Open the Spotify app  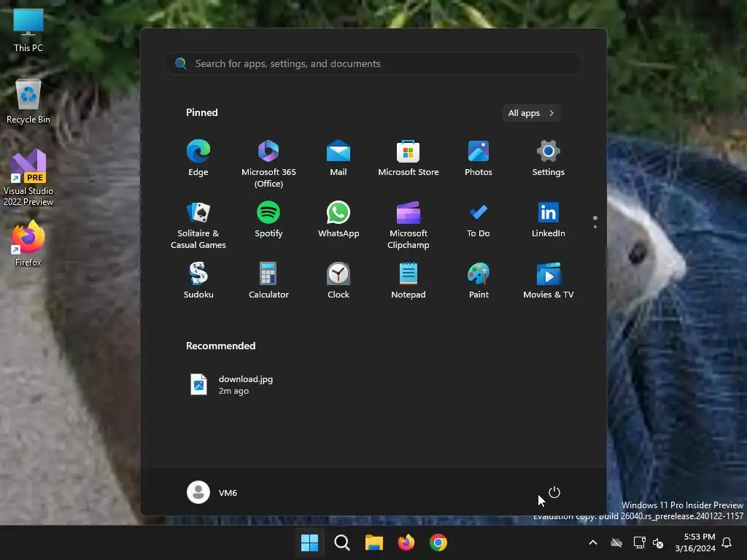click(x=268, y=219)
